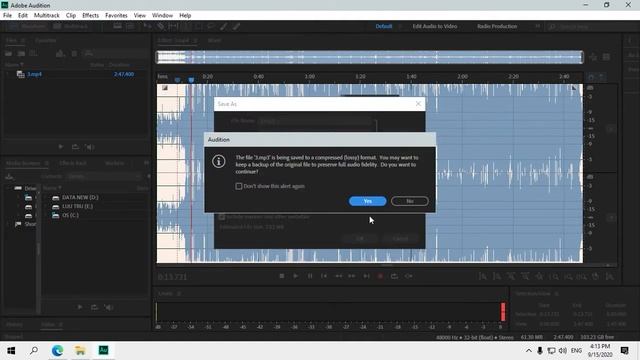
Task: Switch to the Effects Rack tab
Action: [x=73, y=163]
